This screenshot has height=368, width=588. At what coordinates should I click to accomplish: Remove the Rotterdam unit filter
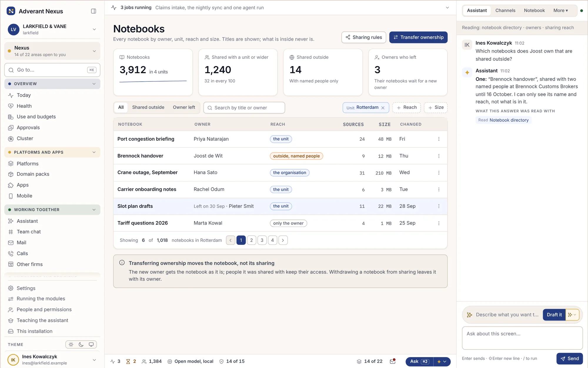click(x=383, y=108)
